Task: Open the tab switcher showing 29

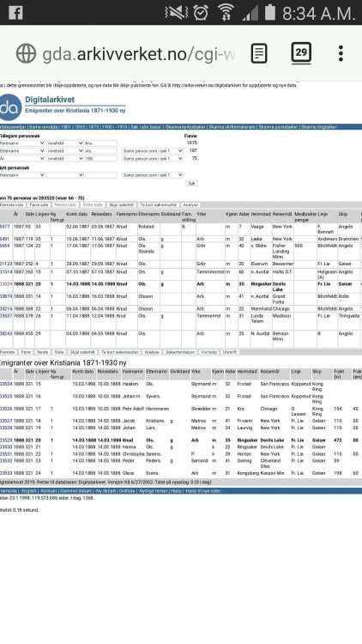Action: coord(301,53)
